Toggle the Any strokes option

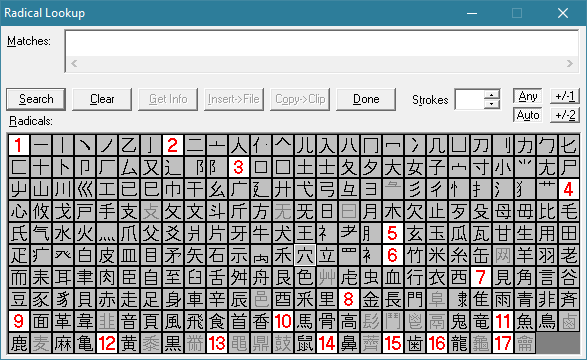click(527, 96)
